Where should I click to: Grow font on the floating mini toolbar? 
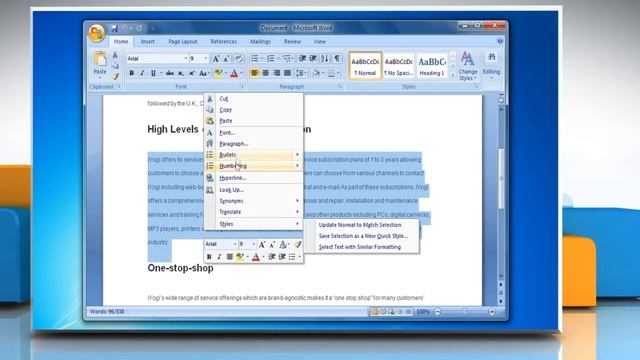pyautogui.click(x=262, y=244)
